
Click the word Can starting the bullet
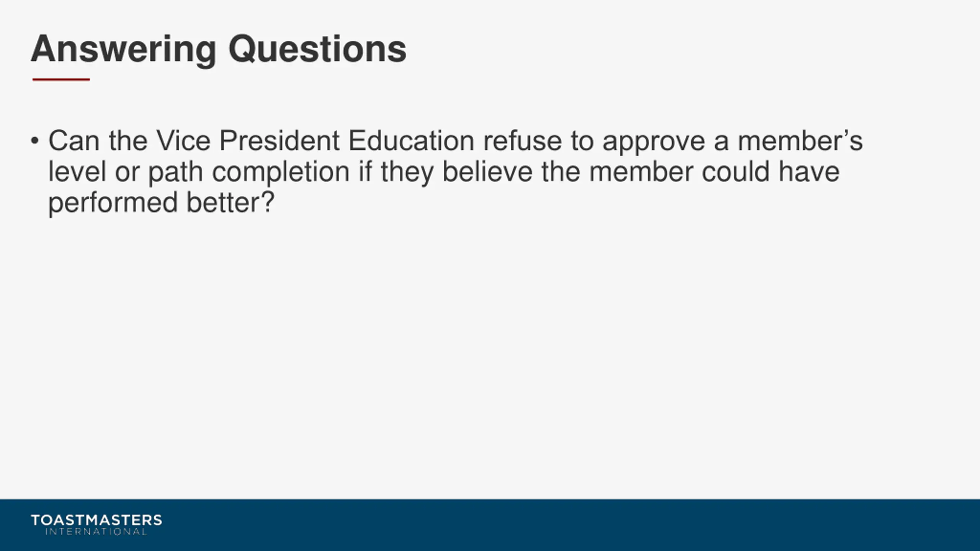coord(74,141)
